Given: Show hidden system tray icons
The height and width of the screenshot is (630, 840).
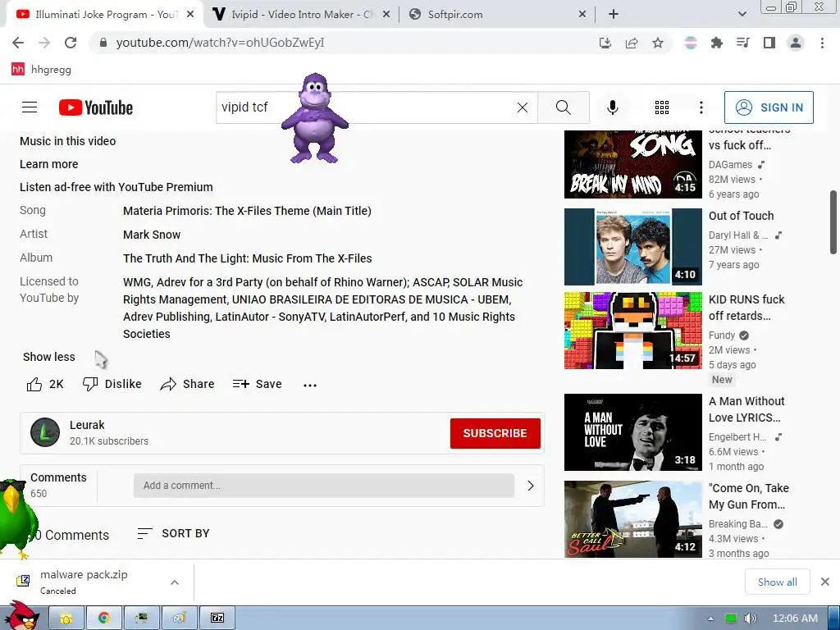Looking at the screenshot, I should pyautogui.click(x=710, y=619).
